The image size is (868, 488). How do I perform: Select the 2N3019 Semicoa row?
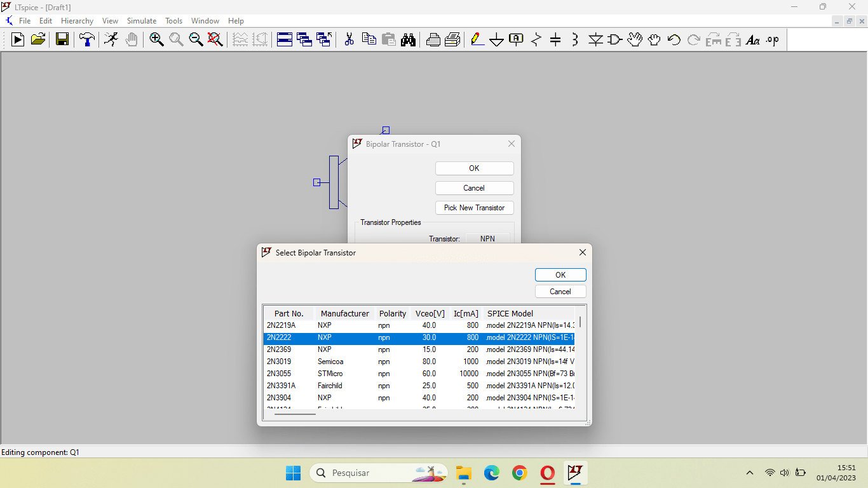click(419, 362)
